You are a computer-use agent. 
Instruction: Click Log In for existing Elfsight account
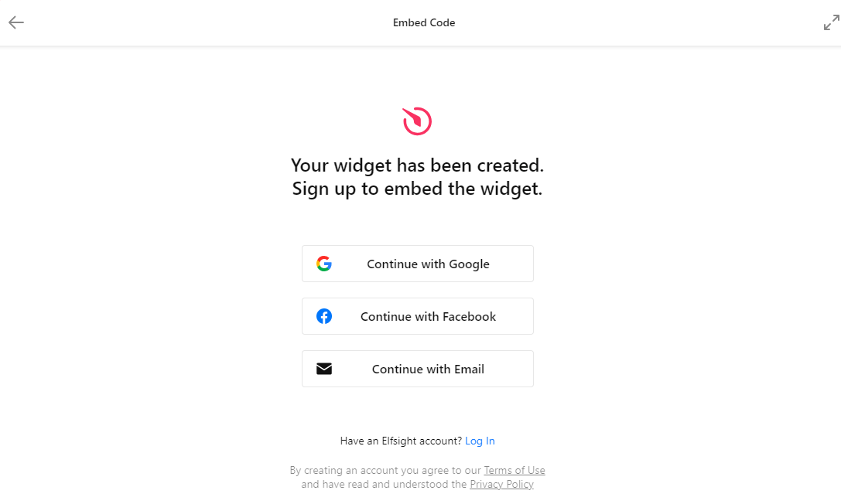(480, 441)
